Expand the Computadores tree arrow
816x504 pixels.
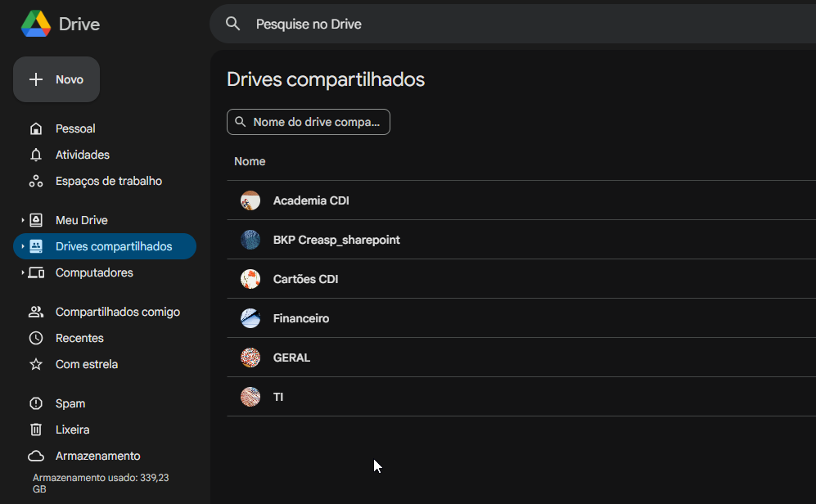[23, 272]
